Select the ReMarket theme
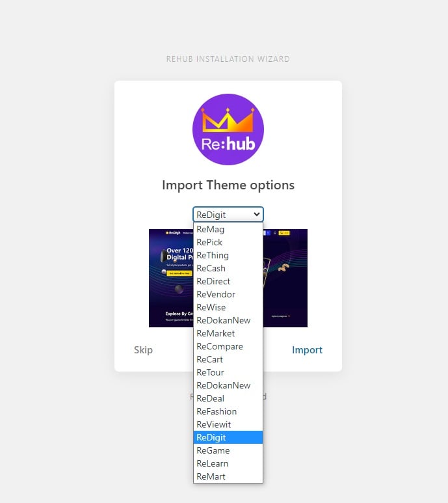 point(228,333)
